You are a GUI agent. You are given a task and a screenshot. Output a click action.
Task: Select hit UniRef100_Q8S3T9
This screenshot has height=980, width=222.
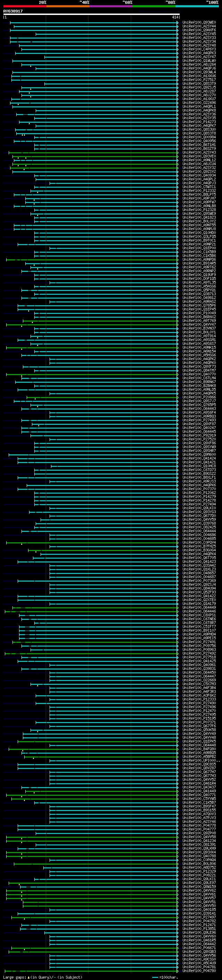(x=199, y=84)
